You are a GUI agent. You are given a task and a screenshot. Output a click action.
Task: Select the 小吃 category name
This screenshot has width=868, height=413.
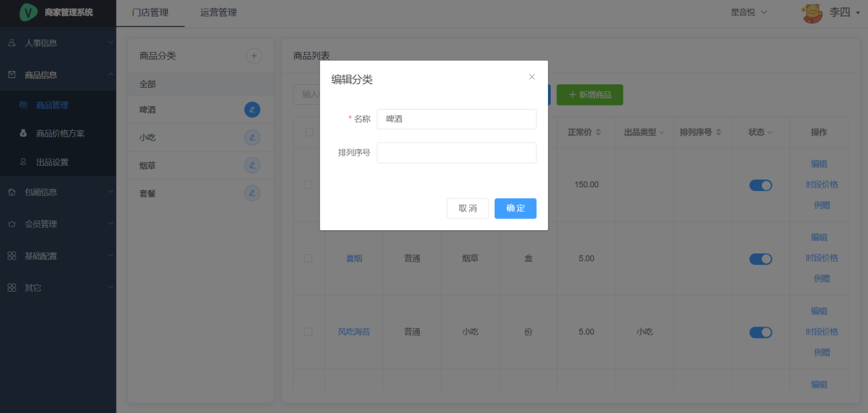pos(147,138)
